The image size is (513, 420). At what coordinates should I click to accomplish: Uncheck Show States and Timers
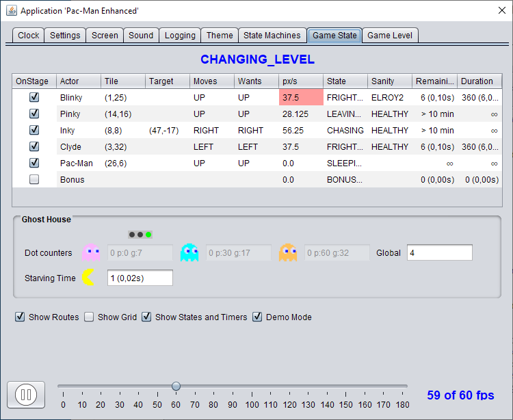[x=146, y=317]
